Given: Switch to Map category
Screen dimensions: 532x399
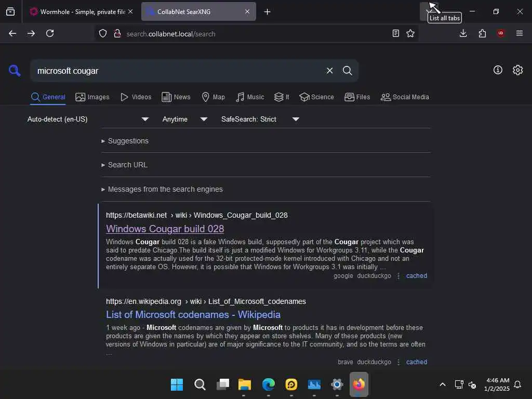Looking at the screenshot, I should (213, 97).
